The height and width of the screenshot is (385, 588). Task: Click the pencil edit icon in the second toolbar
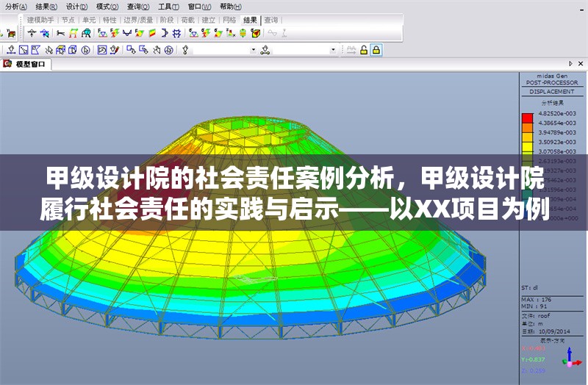tap(115, 50)
